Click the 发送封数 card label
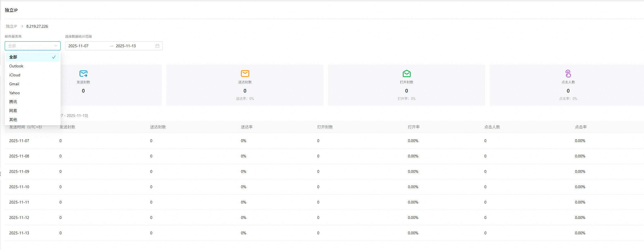 pyautogui.click(x=83, y=82)
